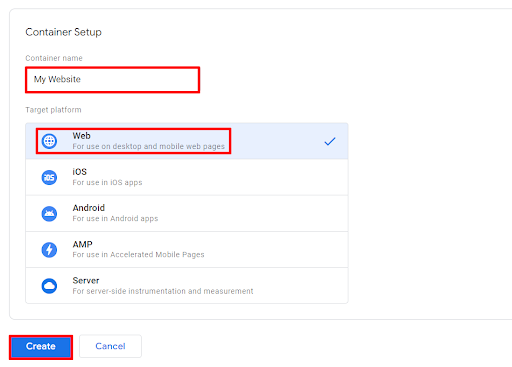Choose 'For use in Android apps' description
Image resolution: width=512 pixels, height=367 pixels.
pos(115,219)
